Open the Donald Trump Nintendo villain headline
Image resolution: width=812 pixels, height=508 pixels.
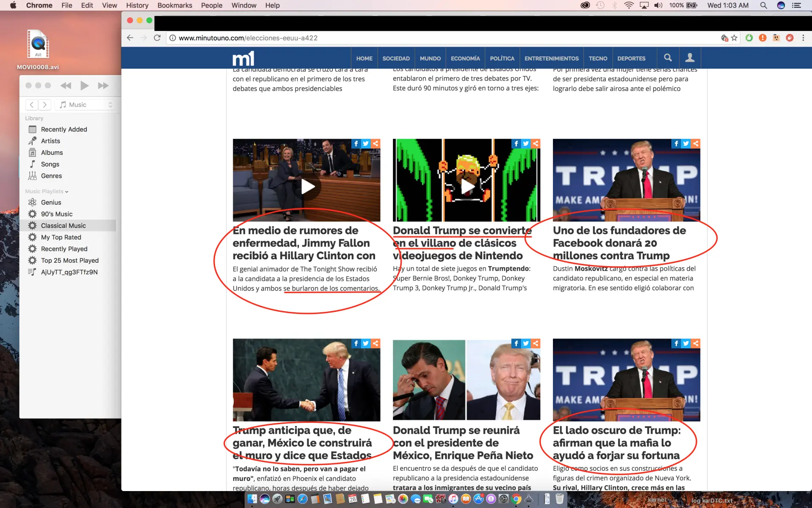(462, 243)
